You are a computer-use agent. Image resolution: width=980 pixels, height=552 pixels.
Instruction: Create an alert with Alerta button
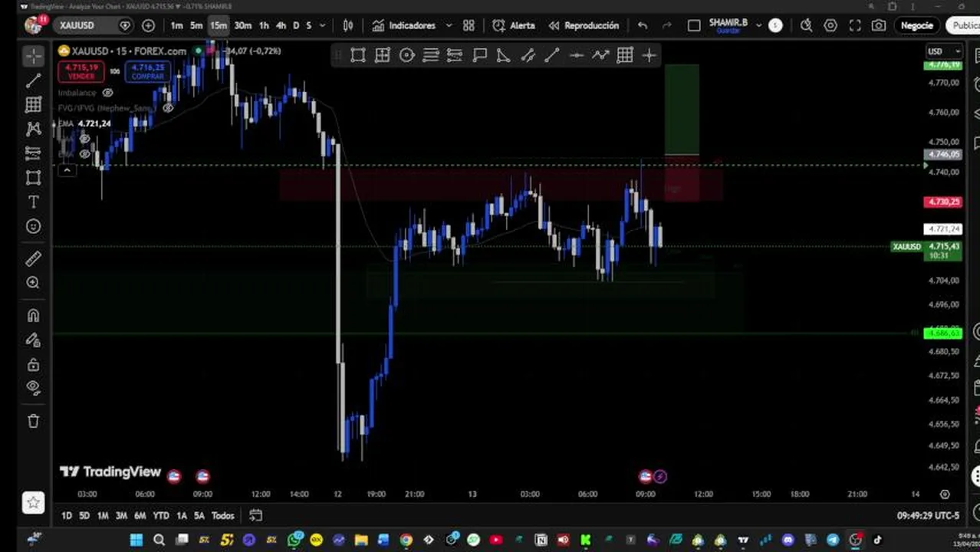click(514, 25)
